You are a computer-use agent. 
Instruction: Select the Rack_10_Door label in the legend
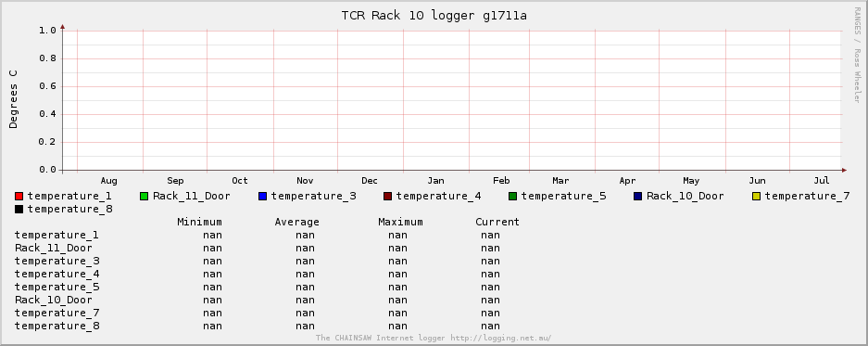click(686, 196)
